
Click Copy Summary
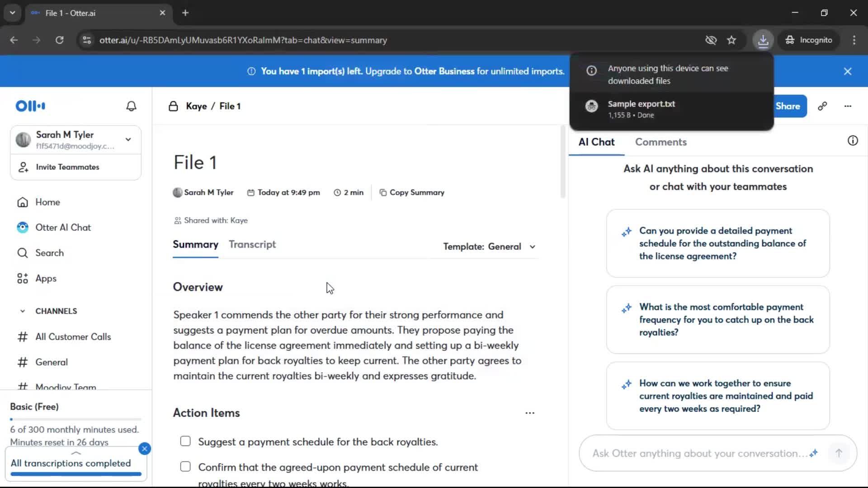pyautogui.click(x=412, y=192)
